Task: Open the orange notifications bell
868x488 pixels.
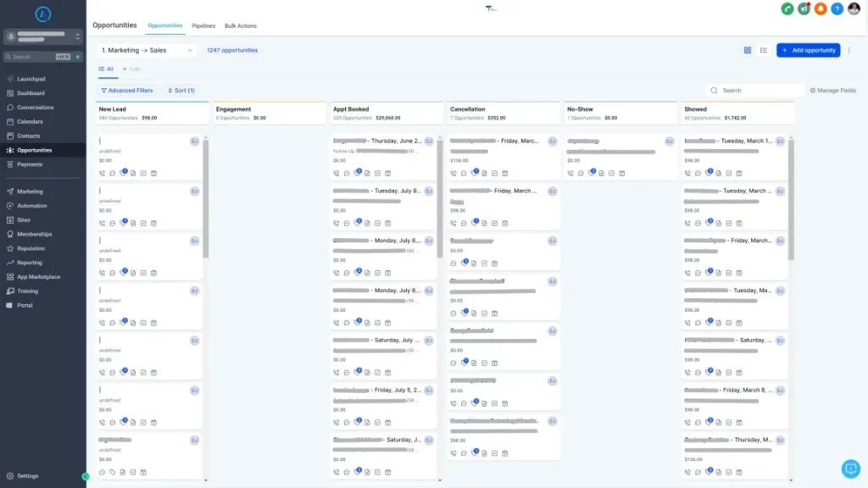Action: 821,8
